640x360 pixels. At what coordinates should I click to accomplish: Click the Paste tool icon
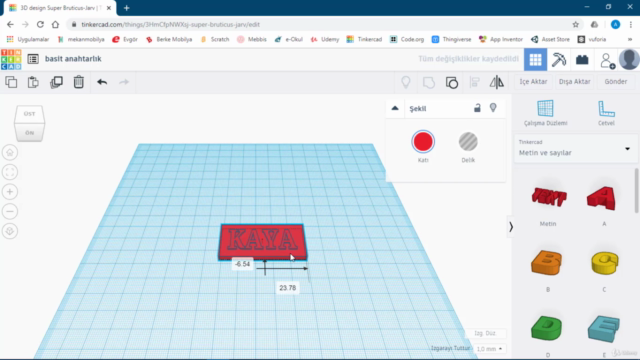[33, 82]
